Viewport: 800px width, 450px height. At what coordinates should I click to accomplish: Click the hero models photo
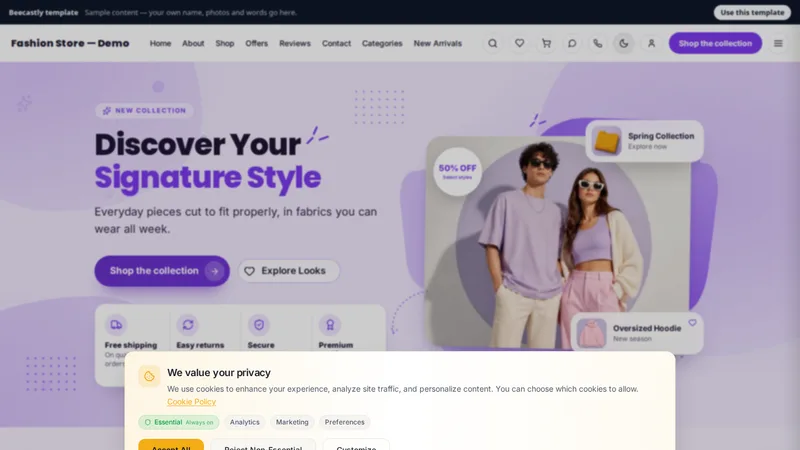pos(557,242)
